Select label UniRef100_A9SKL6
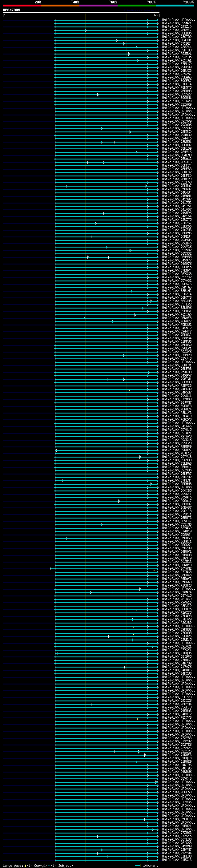This screenshot has height=868, width=197. pos(177,440)
